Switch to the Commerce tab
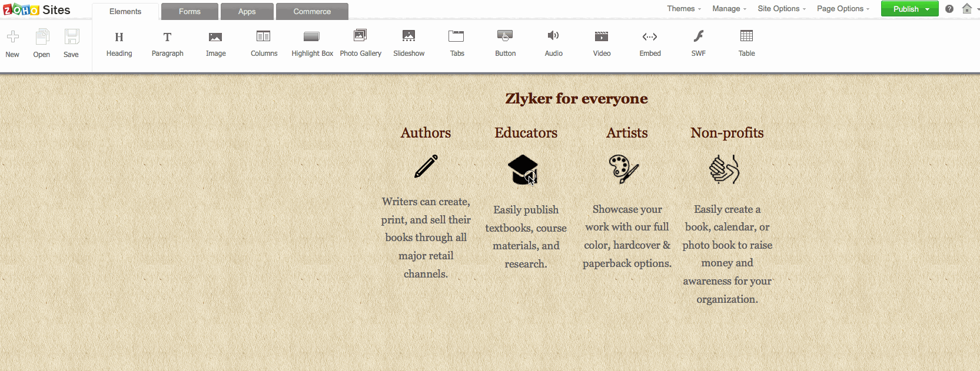The height and width of the screenshot is (371, 980). pos(312,12)
